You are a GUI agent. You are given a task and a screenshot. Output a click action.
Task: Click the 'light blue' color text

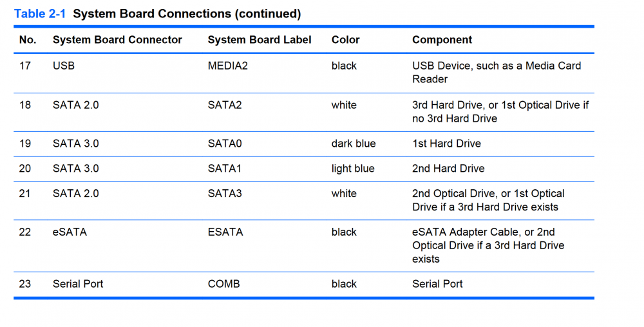[353, 169]
